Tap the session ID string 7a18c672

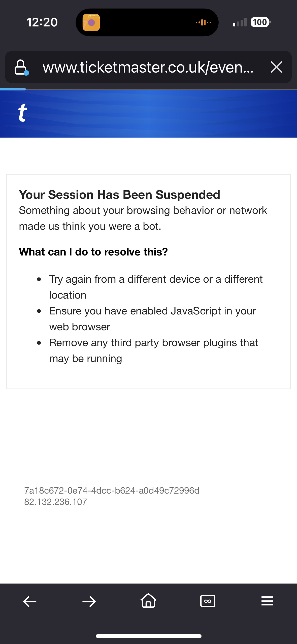coord(112,491)
